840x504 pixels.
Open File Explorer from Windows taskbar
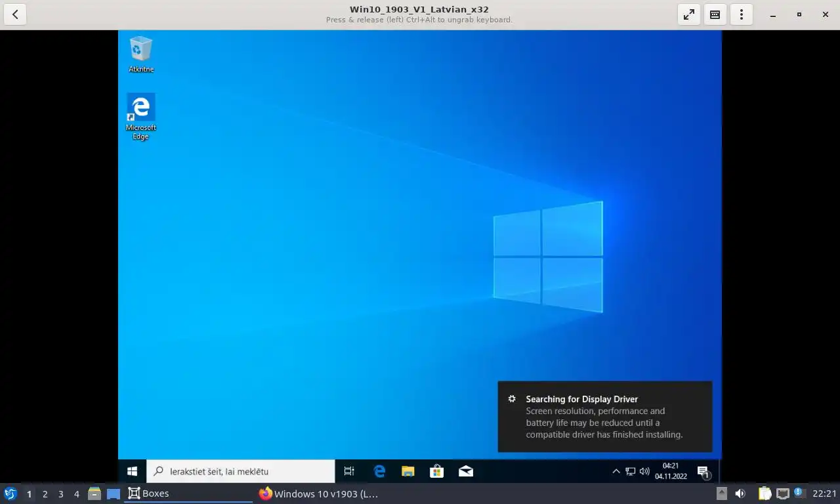[408, 471]
